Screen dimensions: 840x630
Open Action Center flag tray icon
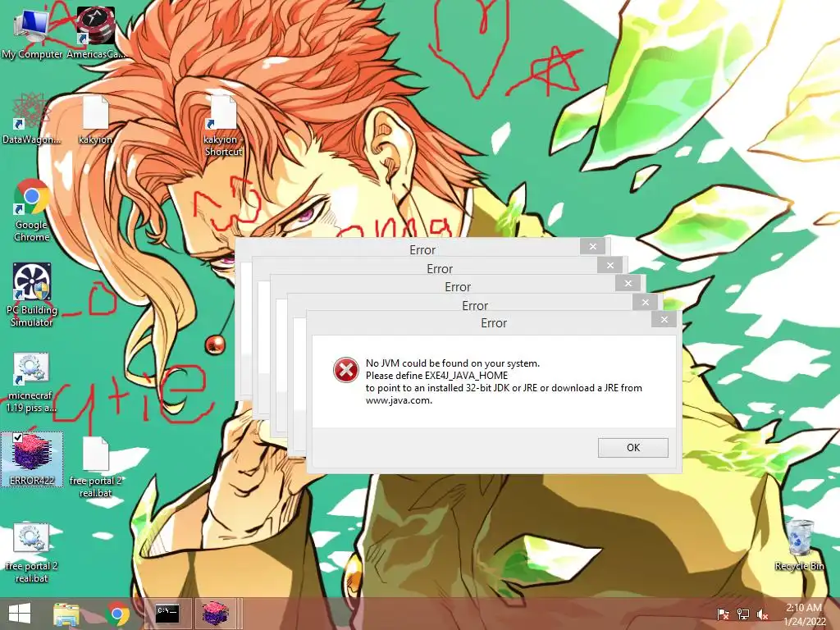click(x=724, y=614)
